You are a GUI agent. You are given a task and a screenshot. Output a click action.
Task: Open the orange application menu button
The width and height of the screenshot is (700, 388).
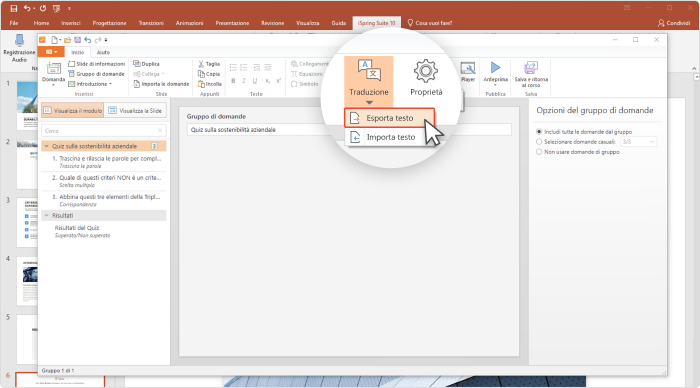pyautogui.click(x=50, y=52)
